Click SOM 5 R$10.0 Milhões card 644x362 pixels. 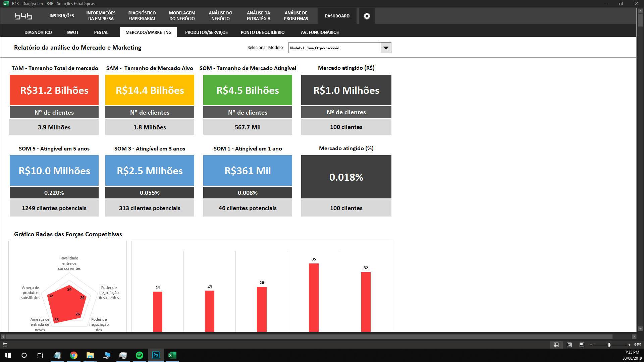pyautogui.click(x=54, y=171)
